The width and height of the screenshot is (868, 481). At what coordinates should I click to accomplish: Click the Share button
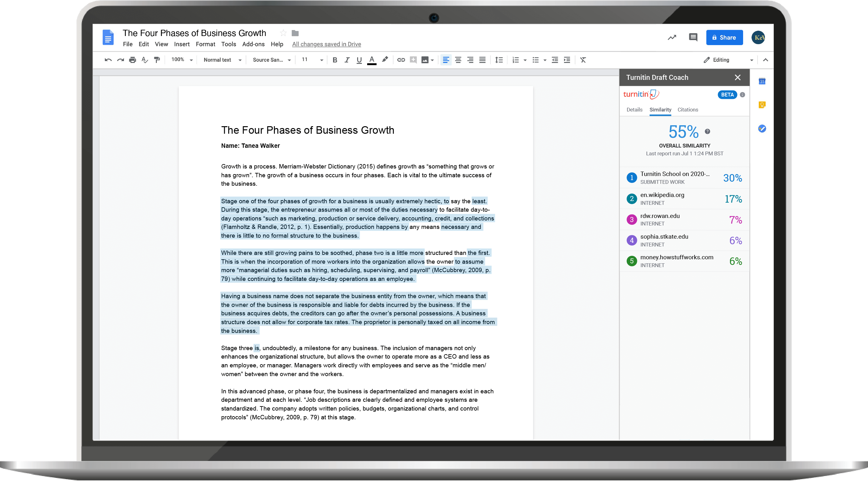[x=724, y=37]
